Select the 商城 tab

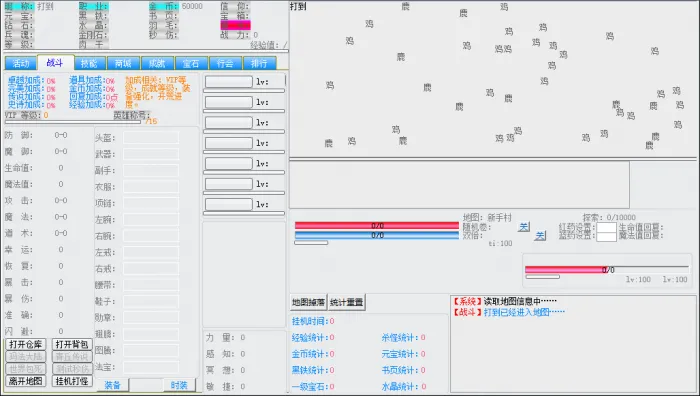(x=123, y=63)
